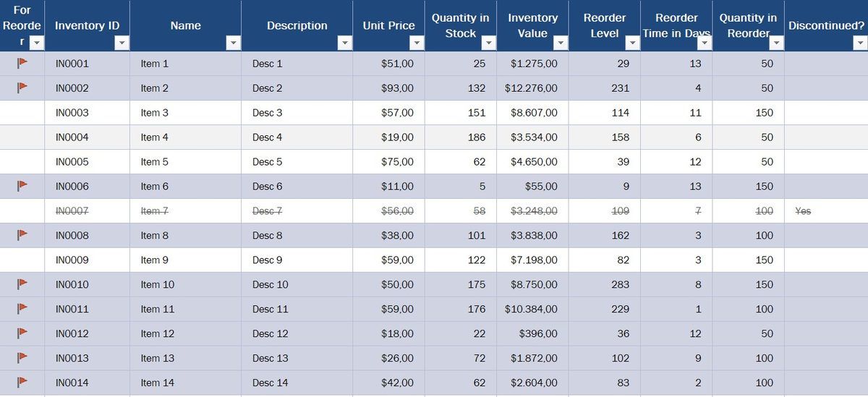Viewport: 868px width, 397px height.
Task: Select the Description header cell
Action: [297, 25]
